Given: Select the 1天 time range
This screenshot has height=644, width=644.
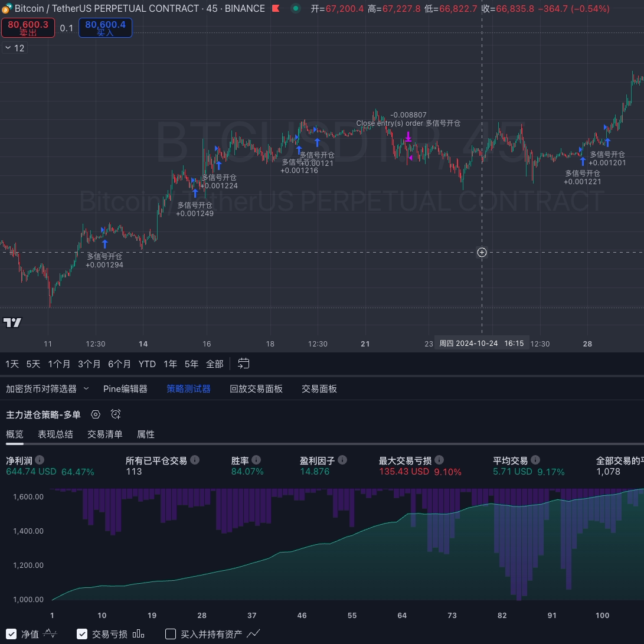Looking at the screenshot, I should (x=12, y=364).
